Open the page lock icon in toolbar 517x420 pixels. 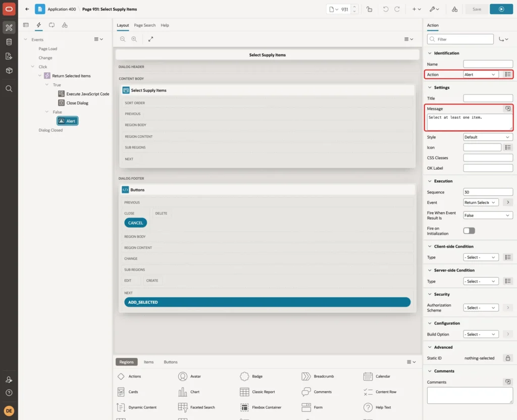click(x=369, y=9)
